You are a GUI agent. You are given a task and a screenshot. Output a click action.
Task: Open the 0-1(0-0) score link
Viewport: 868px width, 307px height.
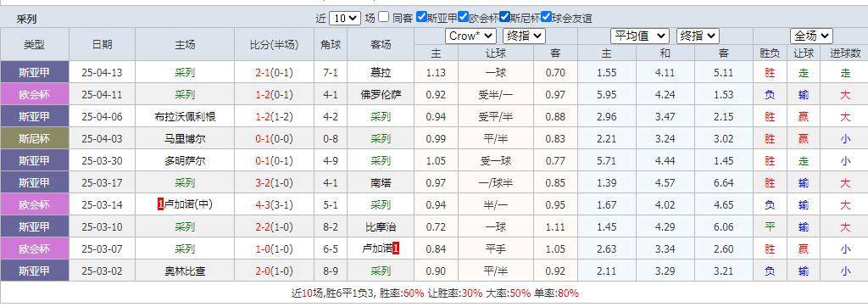pos(274,139)
